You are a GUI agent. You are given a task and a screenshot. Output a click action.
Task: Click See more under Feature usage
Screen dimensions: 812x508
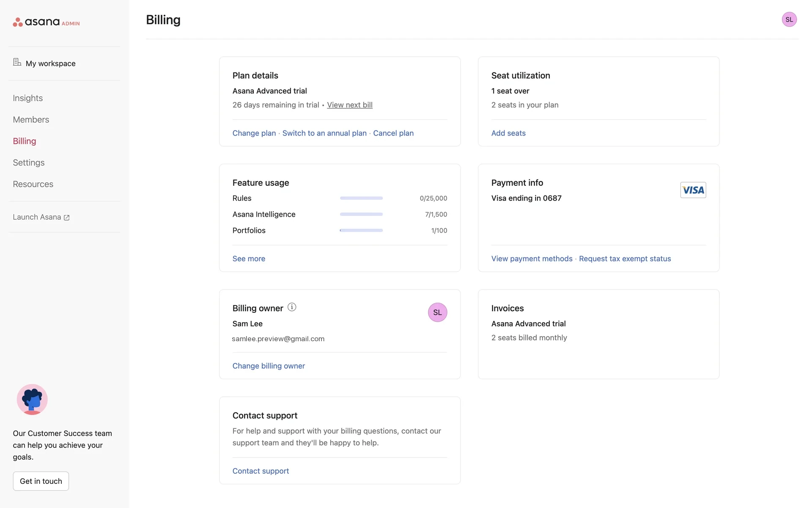point(249,259)
